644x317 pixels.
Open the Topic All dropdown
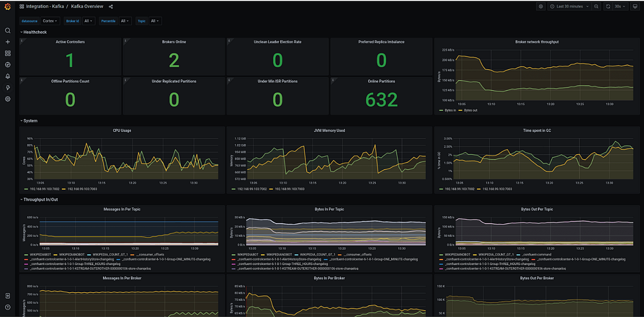[x=155, y=20]
